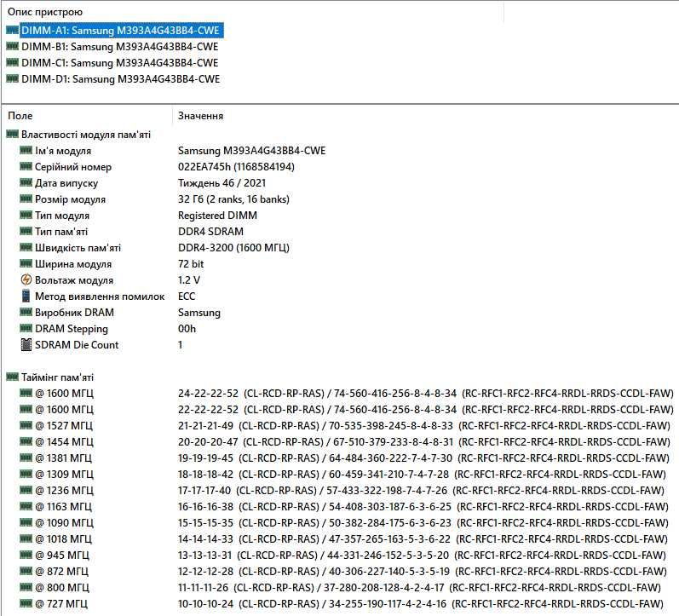The height and width of the screenshot is (616, 679).
Task: Select the 'Серійний номер' field label
Action: click(73, 167)
